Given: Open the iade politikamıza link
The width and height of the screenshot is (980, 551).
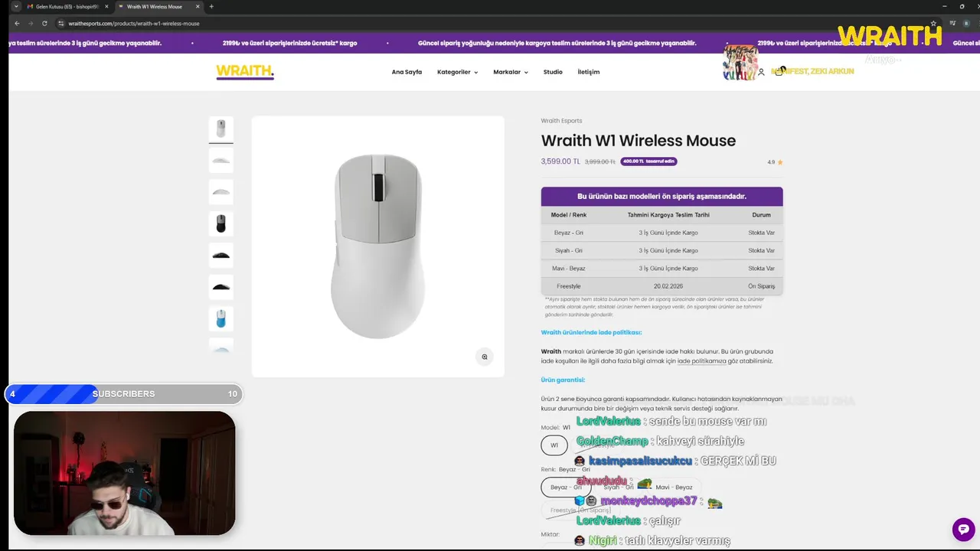Looking at the screenshot, I should 701,360.
